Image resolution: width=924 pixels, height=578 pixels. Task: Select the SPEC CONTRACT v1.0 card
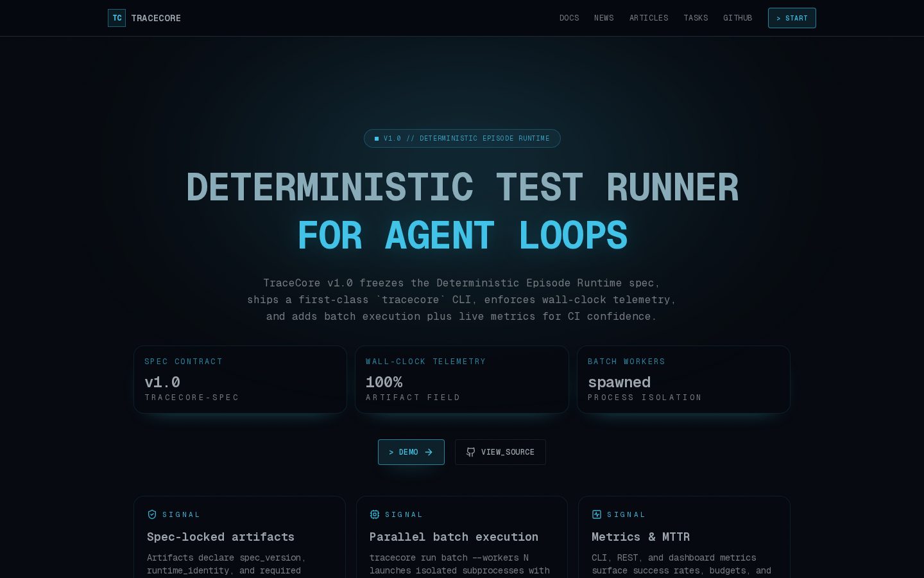pyautogui.click(x=240, y=380)
